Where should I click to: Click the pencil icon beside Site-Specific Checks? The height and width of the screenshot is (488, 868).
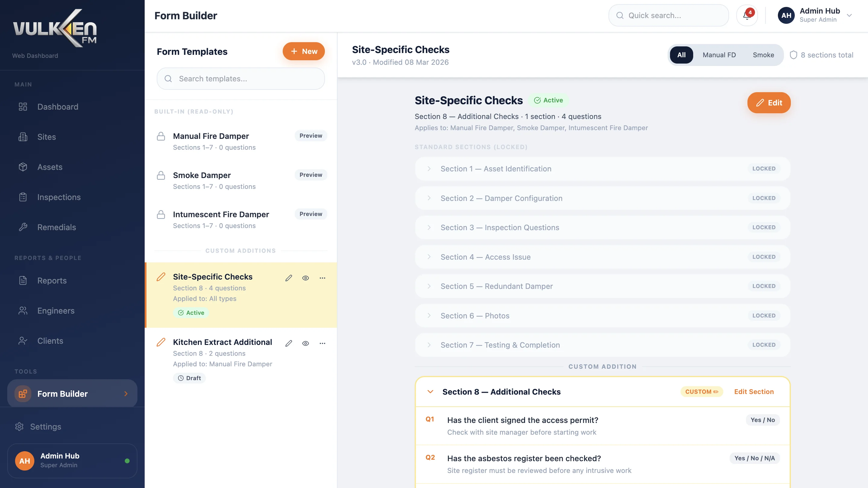coord(288,277)
